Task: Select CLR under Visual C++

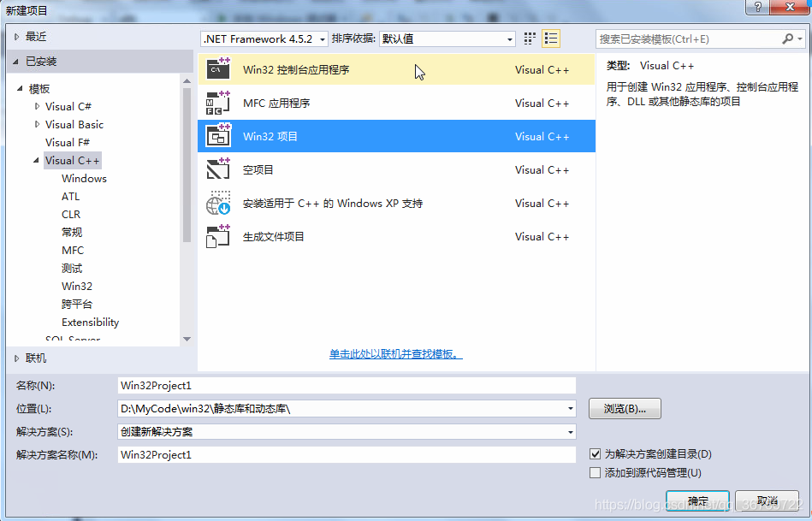Action: (71, 215)
